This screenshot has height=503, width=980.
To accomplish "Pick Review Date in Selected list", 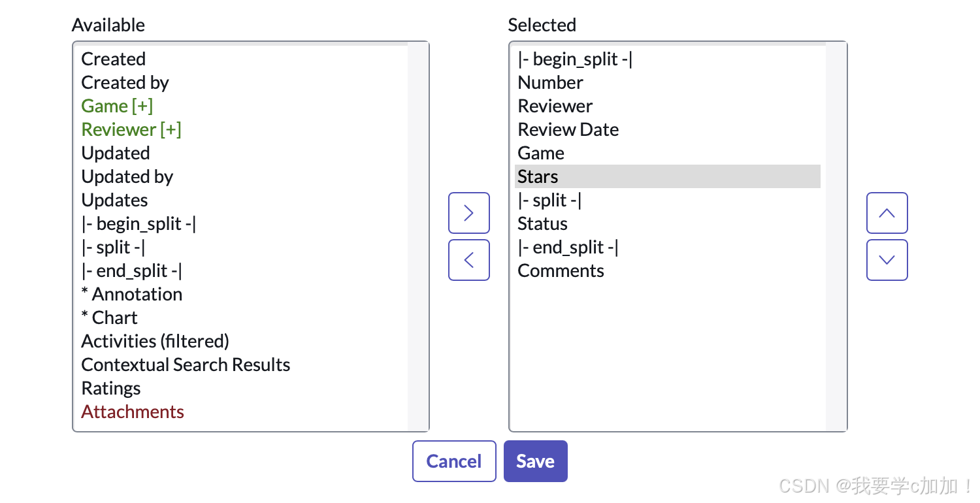I will (x=568, y=129).
